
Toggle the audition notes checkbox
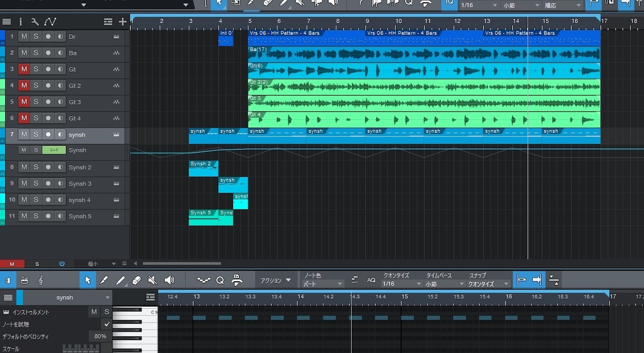tap(107, 324)
